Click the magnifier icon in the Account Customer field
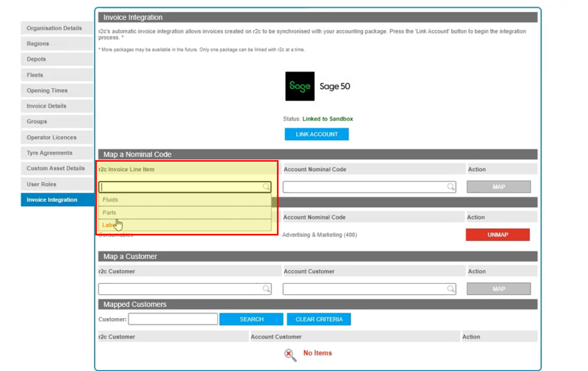This screenshot has height=371, width=588. 451,288
